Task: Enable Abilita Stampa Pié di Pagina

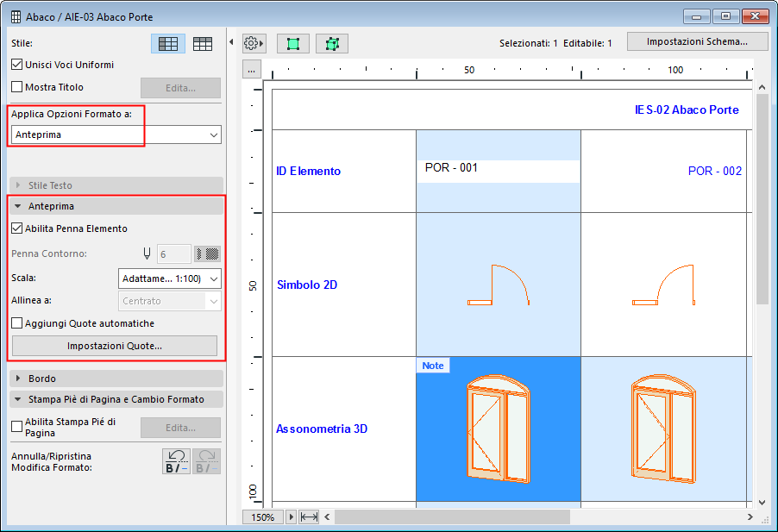Action: [x=17, y=427]
